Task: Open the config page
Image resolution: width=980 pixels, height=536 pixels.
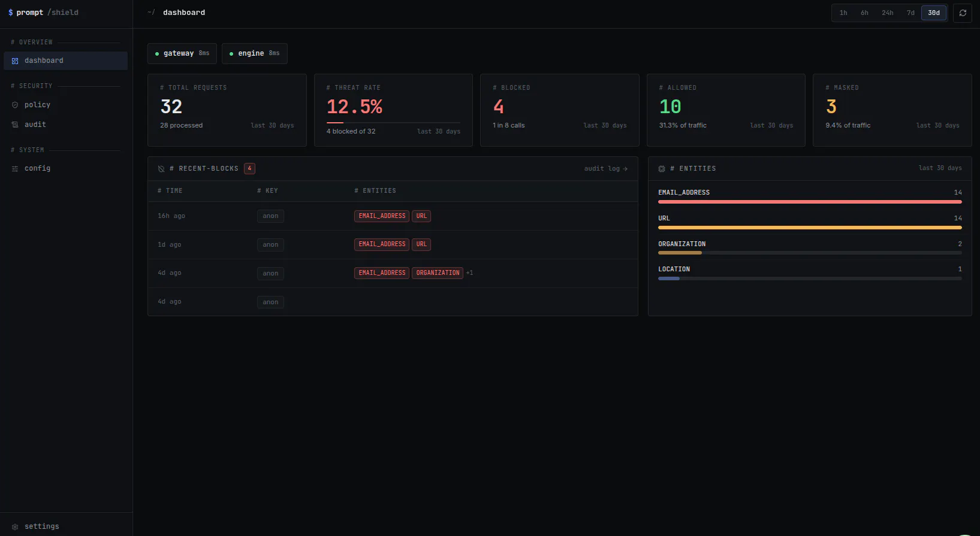Action: coord(66,168)
